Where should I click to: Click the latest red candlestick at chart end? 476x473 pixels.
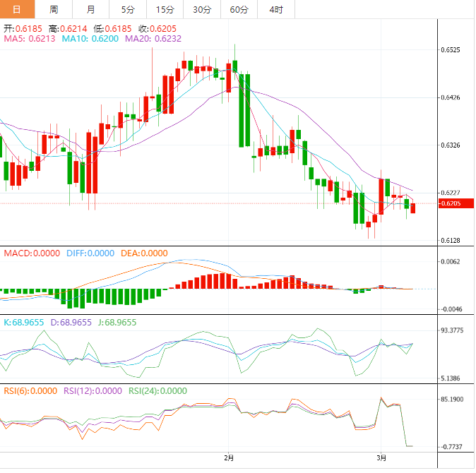coord(413,208)
